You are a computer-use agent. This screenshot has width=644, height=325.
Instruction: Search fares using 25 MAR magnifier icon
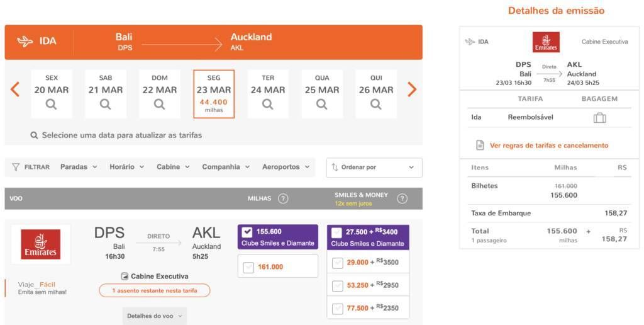point(322,105)
